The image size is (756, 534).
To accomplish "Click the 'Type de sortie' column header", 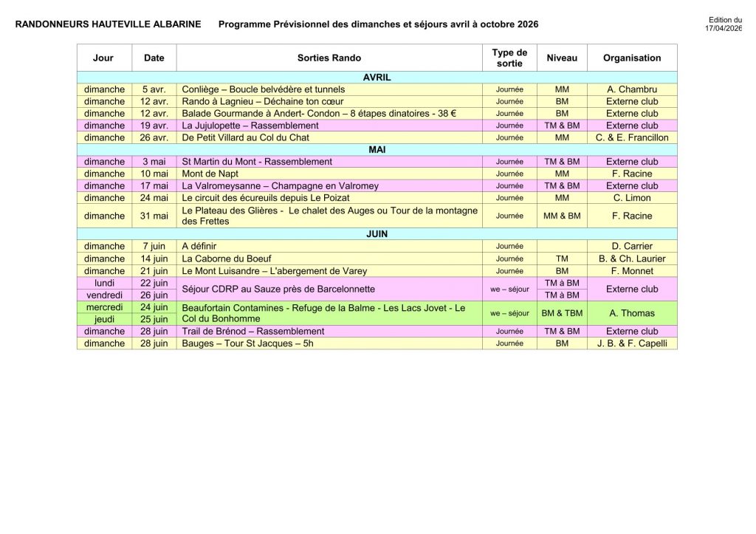I will 509,58.
